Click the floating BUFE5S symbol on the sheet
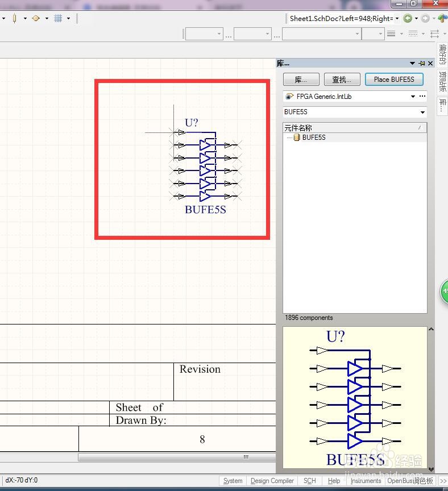The height and width of the screenshot is (491, 448). pyautogui.click(x=205, y=164)
